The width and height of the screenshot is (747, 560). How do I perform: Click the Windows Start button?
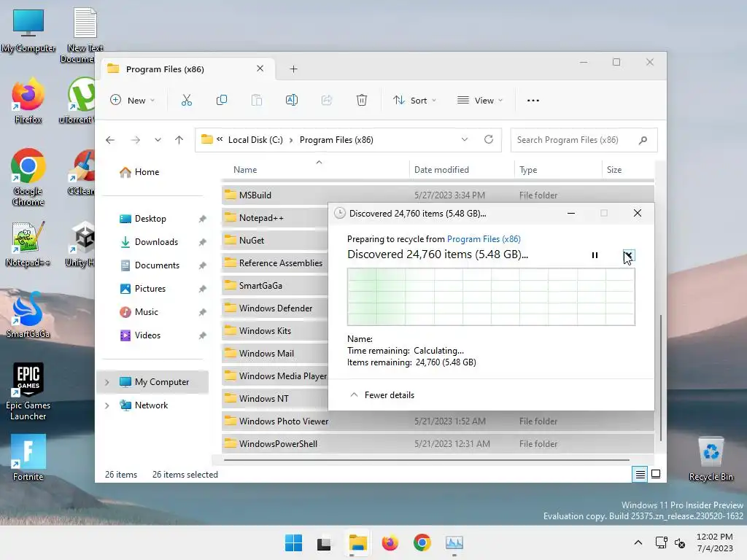293,542
